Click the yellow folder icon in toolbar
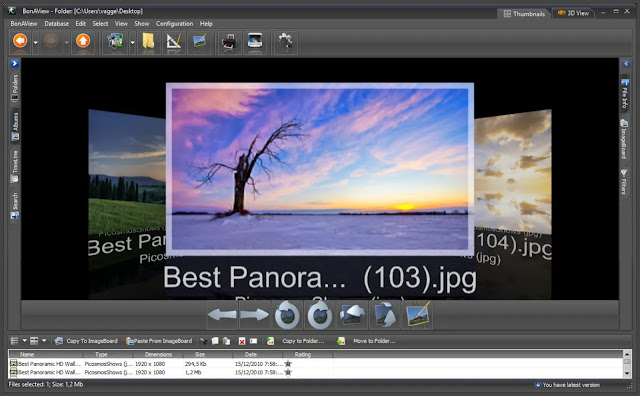This screenshot has width=640, height=396. coord(148,42)
